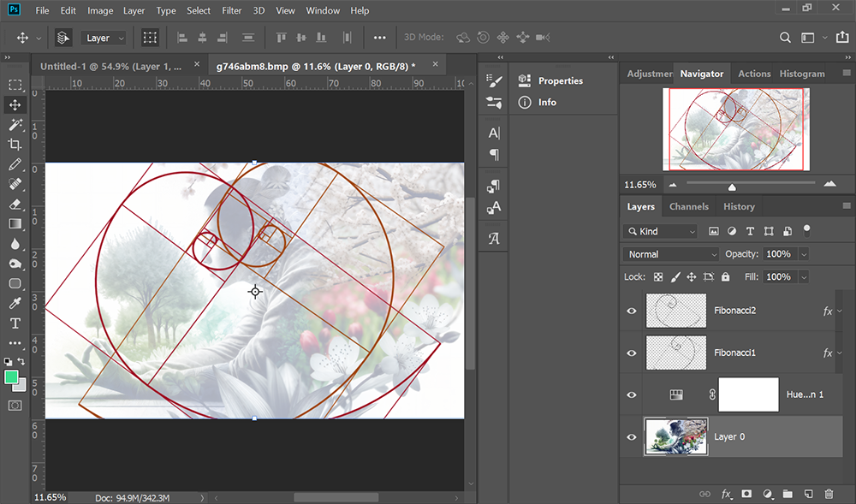Image resolution: width=856 pixels, height=504 pixels.
Task: Select the Horizontal Type tool
Action: 15,323
